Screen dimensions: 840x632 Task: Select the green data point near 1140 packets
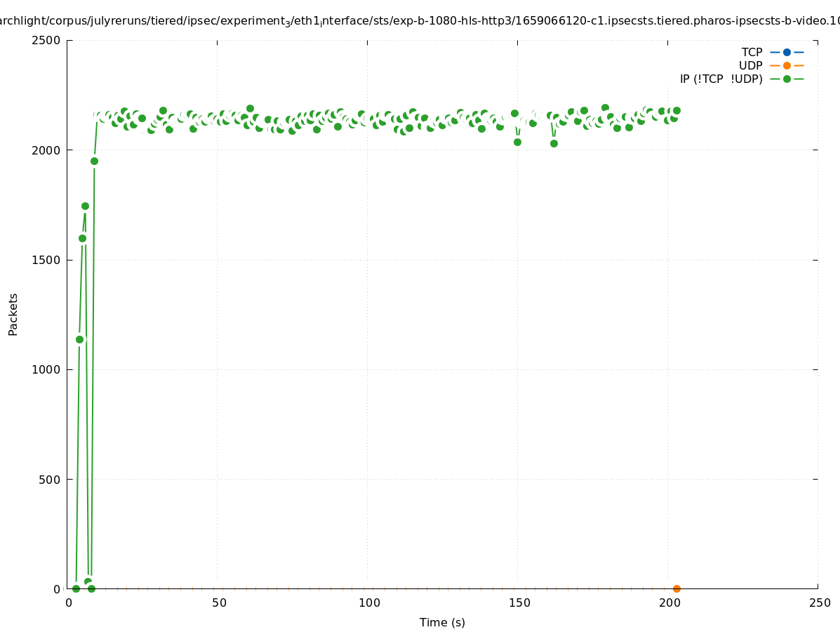79,339
